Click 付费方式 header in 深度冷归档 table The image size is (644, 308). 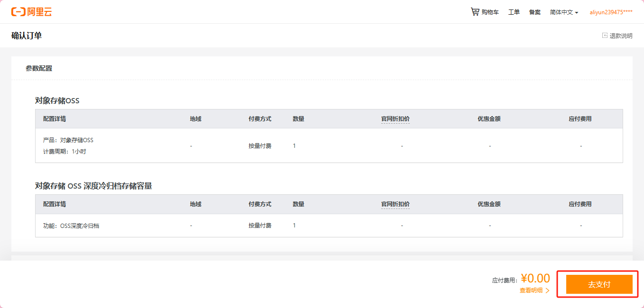pos(260,204)
